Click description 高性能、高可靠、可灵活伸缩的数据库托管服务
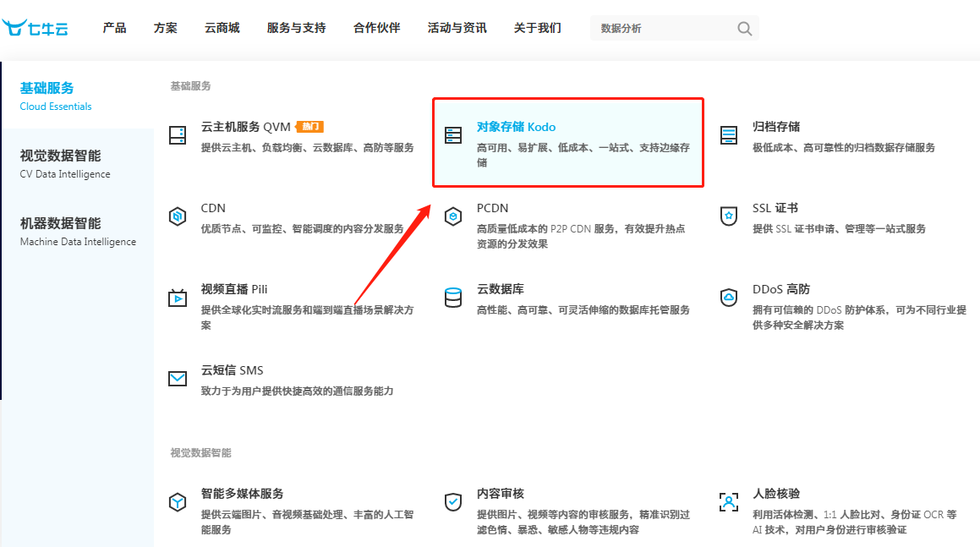980x547 pixels. (x=583, y=310)
